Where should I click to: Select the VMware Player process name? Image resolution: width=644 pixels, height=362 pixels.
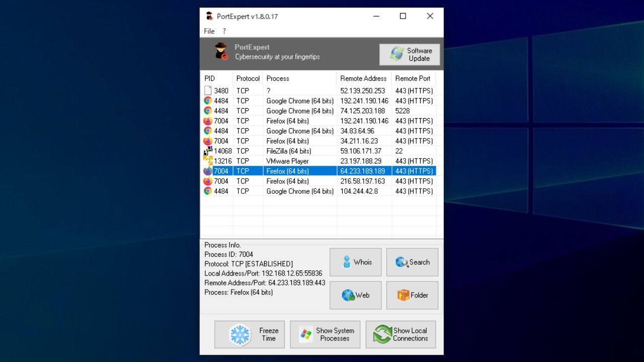point(287,161)
